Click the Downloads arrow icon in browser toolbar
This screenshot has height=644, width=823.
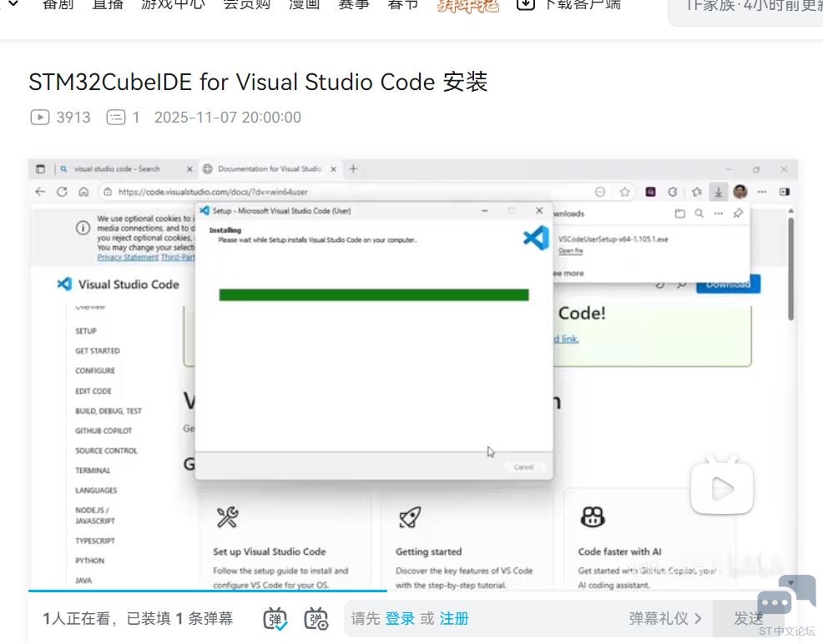[x=718, y=192]
